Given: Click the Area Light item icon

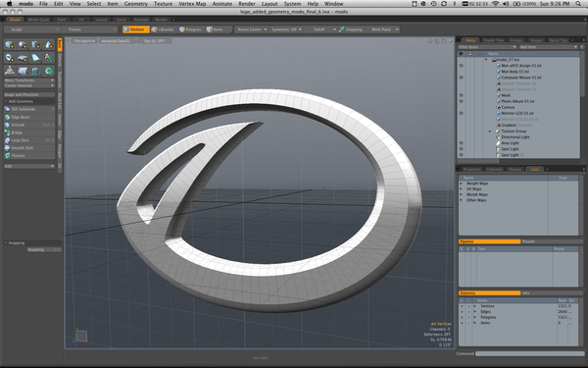Looking at the screenshot, I should tap(499, 143).
